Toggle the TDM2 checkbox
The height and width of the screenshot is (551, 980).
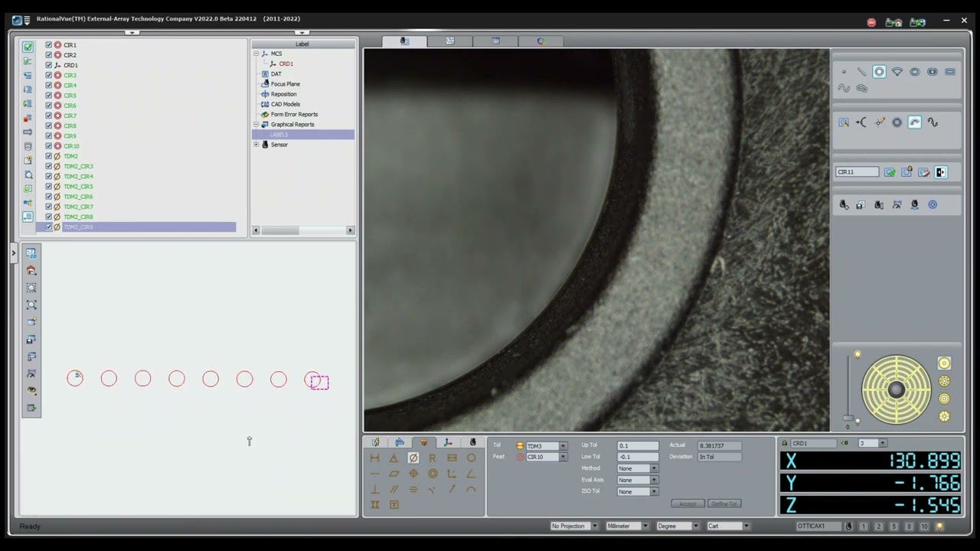coord(49,156)
